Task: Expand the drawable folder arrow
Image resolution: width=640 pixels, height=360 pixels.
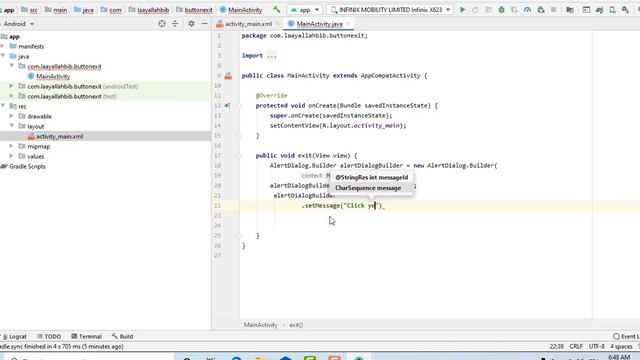Action: point(11,116)
